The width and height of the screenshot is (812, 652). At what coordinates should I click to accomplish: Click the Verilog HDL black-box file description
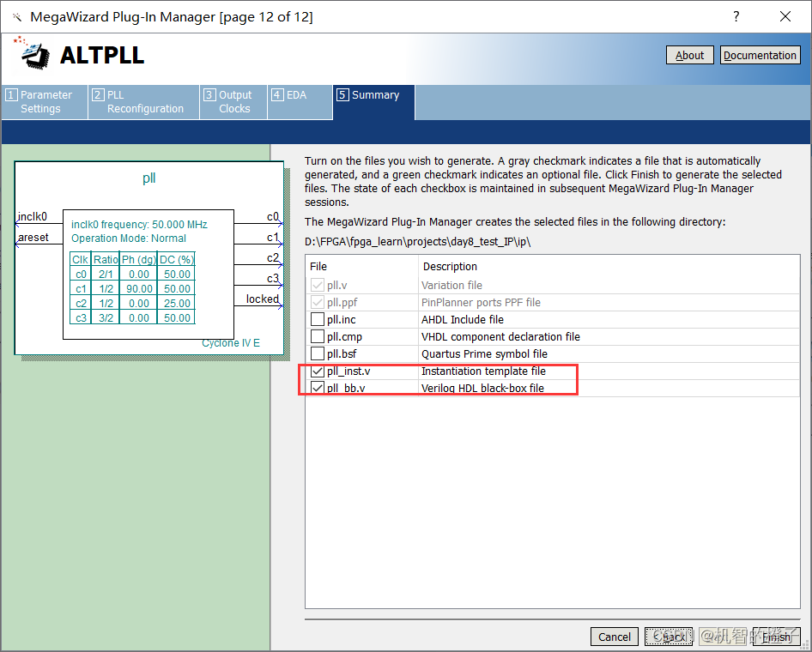point(482,388)
